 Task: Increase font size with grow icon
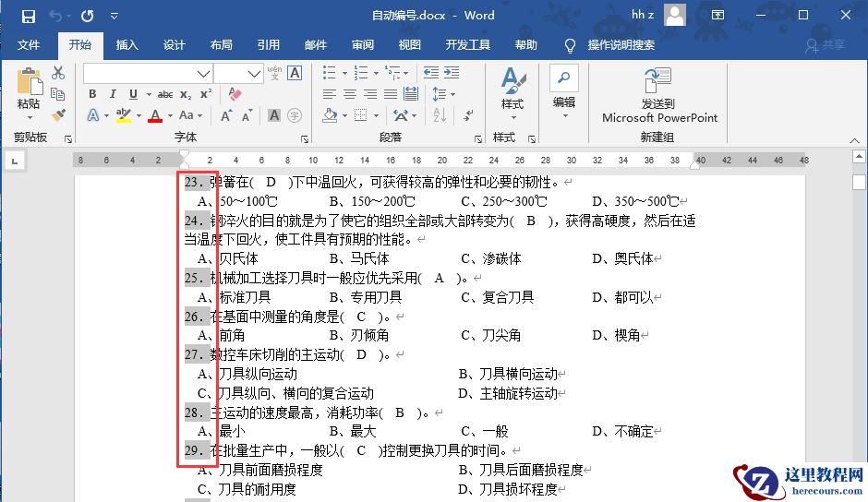(x=226, y=115)
